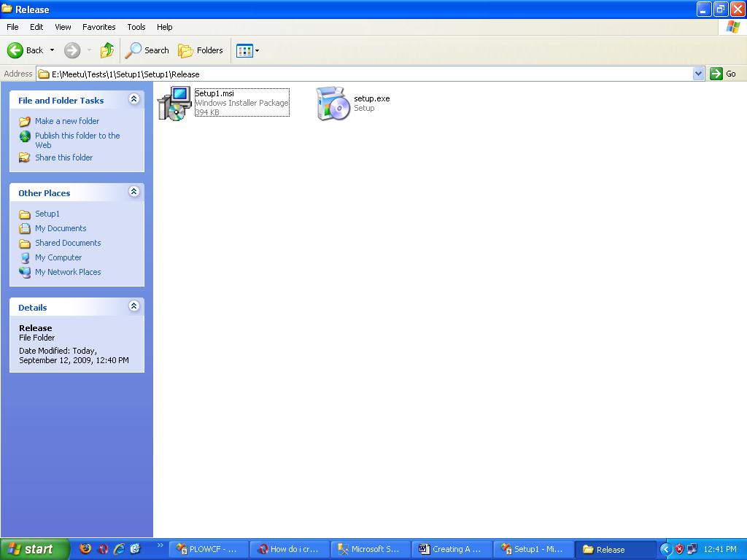Click the Start button

[x=35, y=549]
